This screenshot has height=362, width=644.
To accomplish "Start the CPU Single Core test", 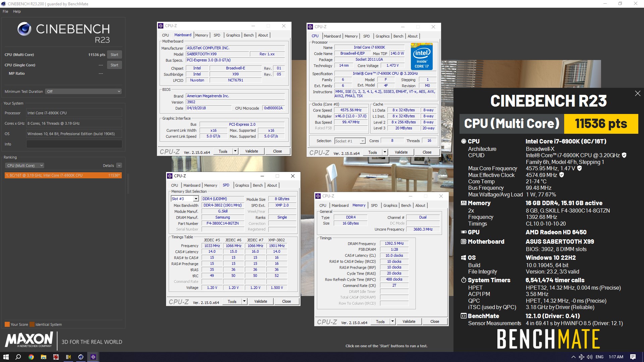I will [x=114, y=65].
